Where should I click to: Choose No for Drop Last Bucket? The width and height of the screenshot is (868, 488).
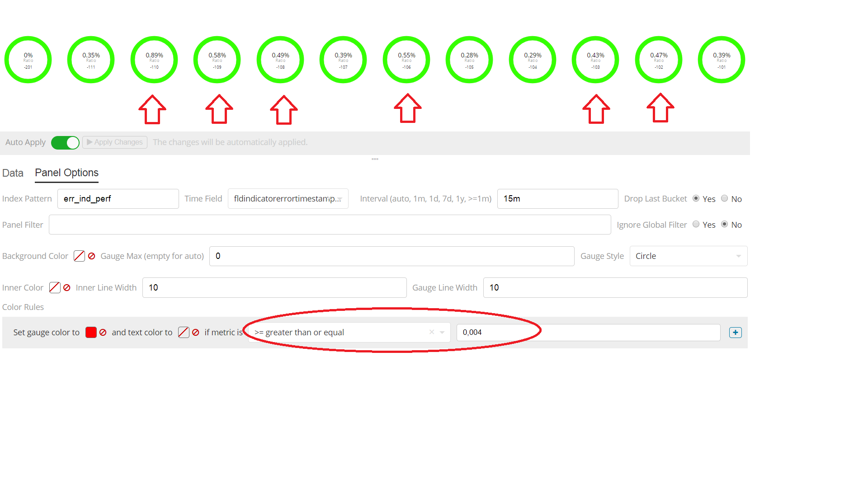pyautogui.click(x=724, y=198)
